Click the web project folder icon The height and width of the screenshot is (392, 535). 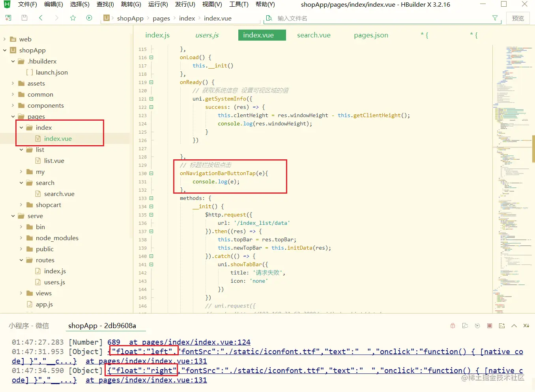pyautogui.click(x=13, y=39)
